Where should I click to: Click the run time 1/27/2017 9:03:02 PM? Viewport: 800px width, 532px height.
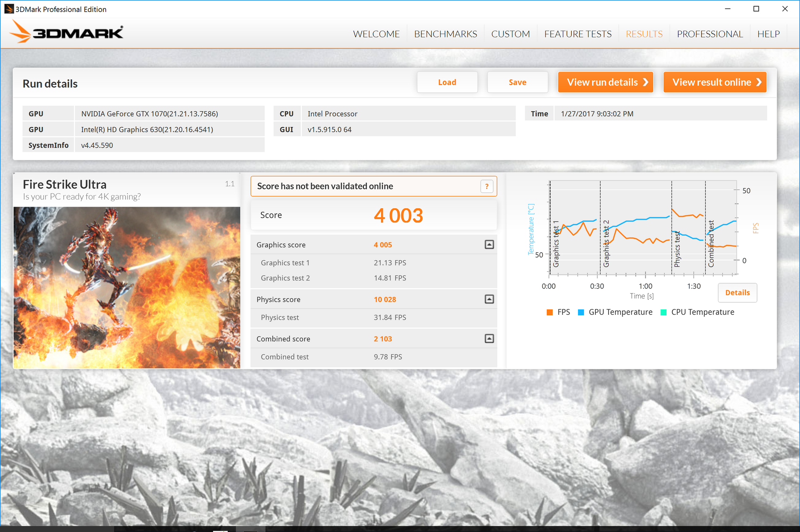(597, 114)
